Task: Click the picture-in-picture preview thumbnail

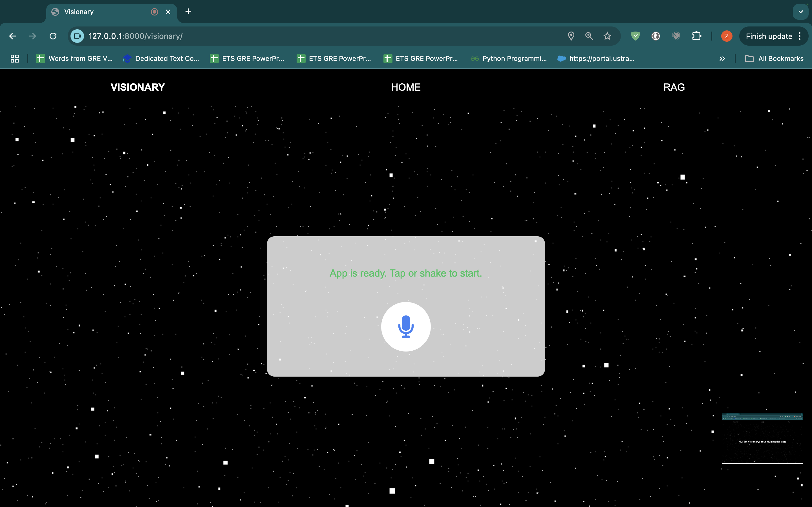Action: [762, 438]
